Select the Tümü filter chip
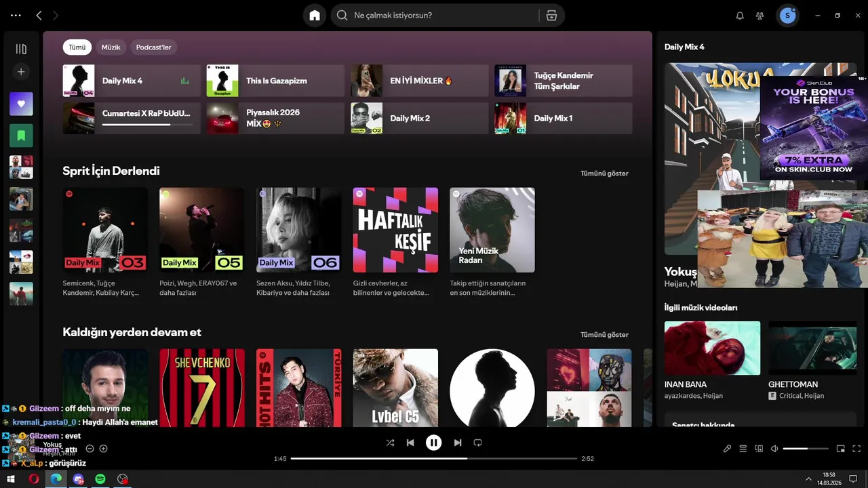The width and height of the screenshot is (868, 488). tap(77, 47)
